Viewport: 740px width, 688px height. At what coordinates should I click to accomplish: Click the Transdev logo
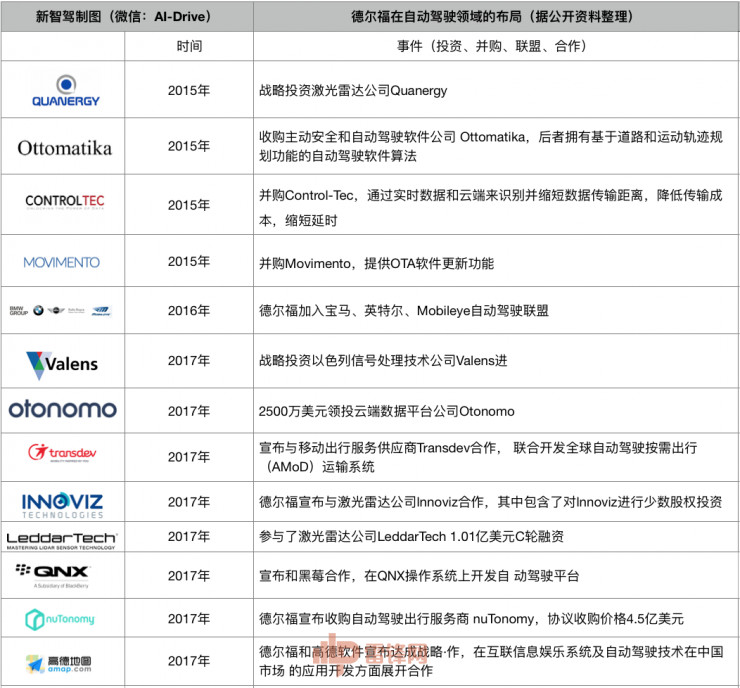coord(62,454)
